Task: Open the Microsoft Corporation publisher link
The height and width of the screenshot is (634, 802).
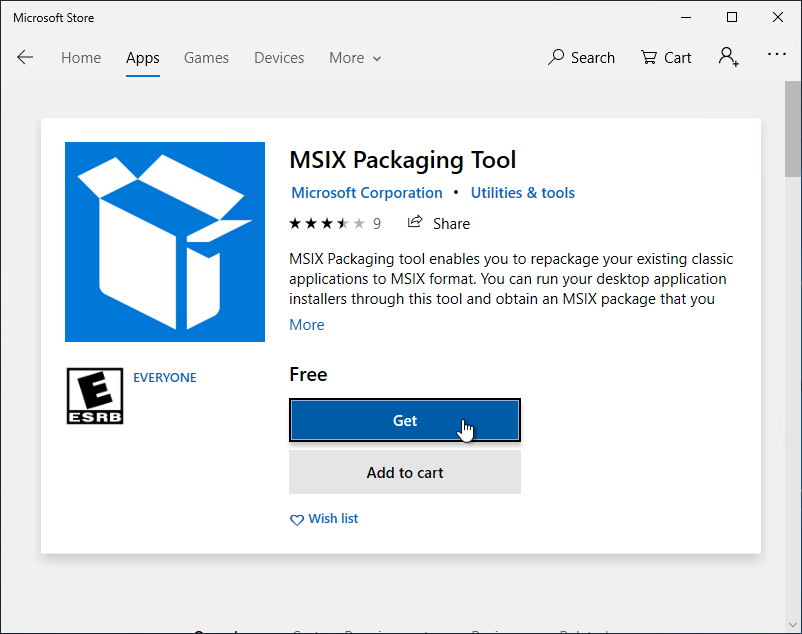Action: pos(366,193)
